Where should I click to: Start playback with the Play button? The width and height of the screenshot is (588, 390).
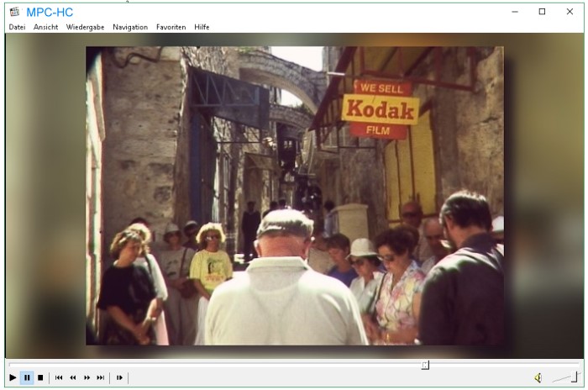13,377
